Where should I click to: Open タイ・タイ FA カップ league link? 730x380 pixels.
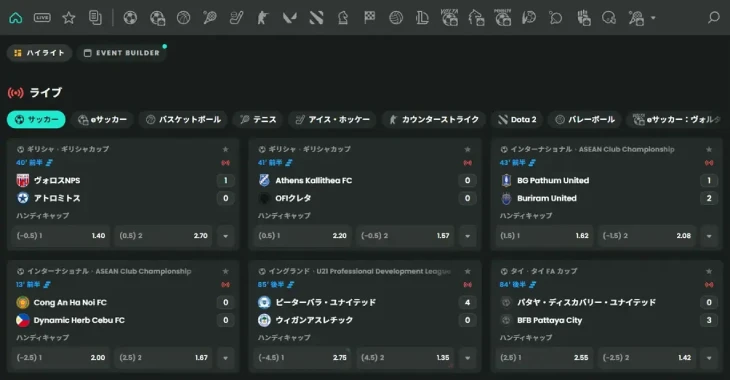tap(543, 271)
